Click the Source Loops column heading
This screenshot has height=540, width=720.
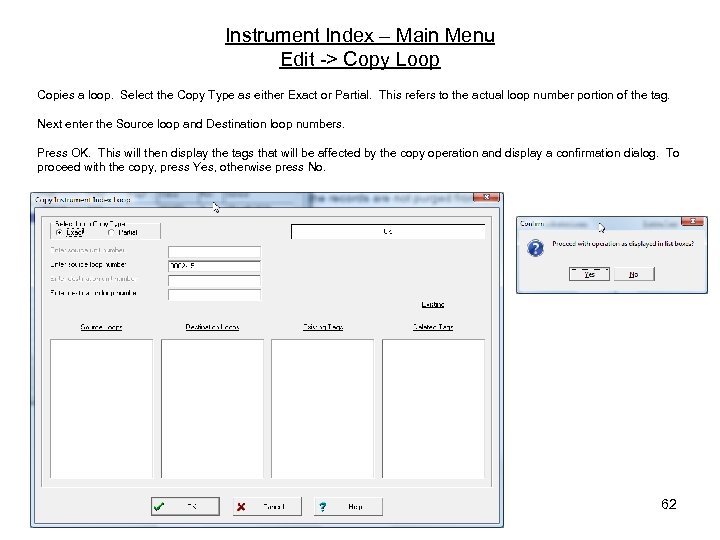click(101, 327)
